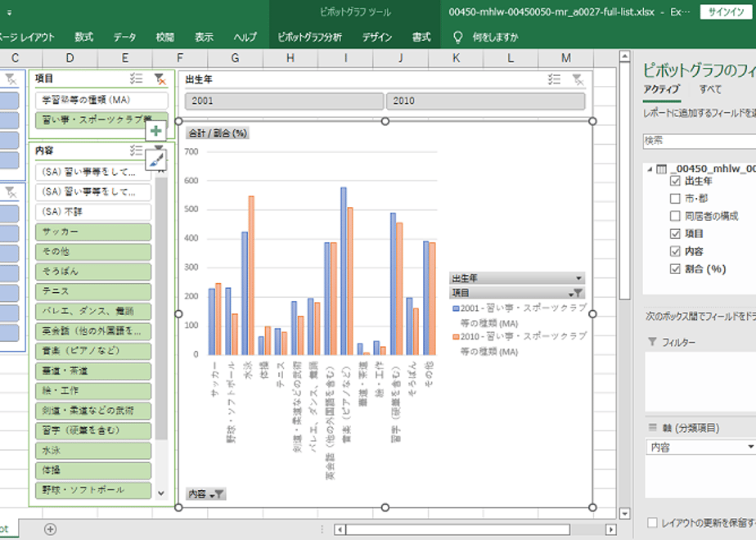The height and width of the screenshot is (540, 756).
Task: Toggle multi-select on 出生年 slicer
Action: point(555,79)
